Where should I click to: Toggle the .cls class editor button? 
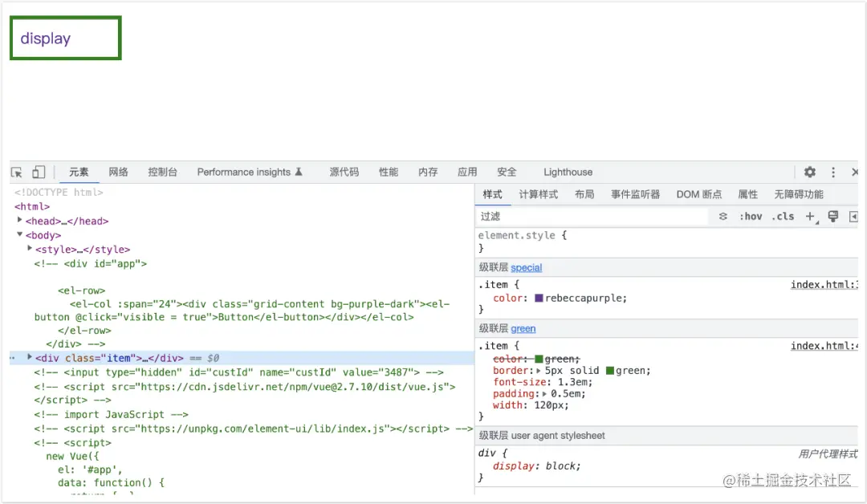[x=783, y=217]
